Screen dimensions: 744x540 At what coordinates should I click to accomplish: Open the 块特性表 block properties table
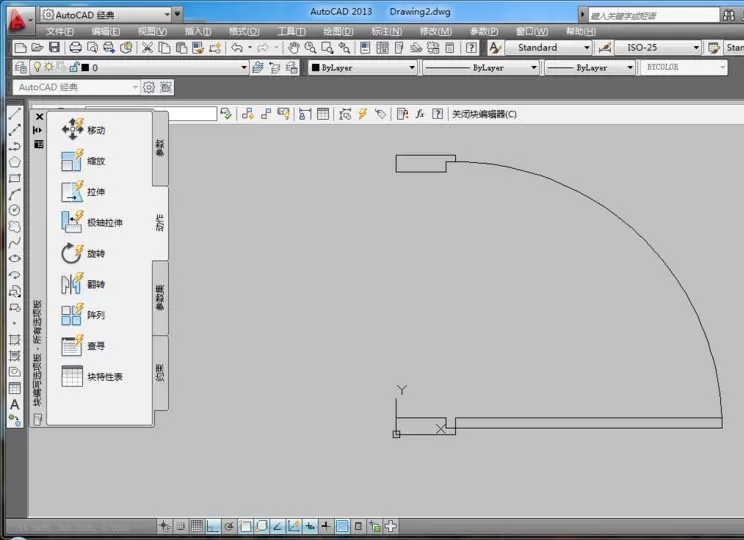pos(92,376)
